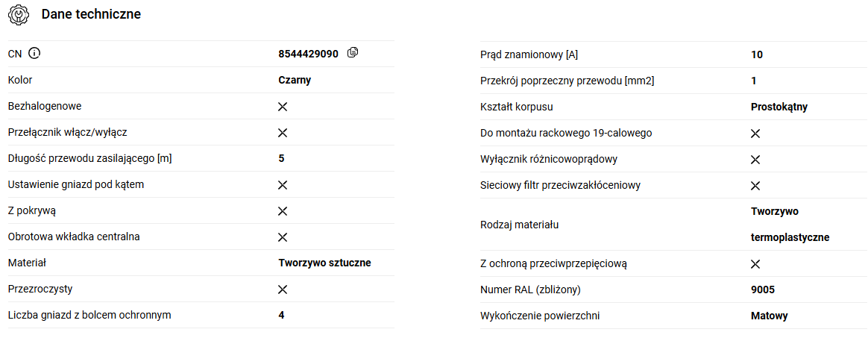The image size is (868, 338).
Task: Click the X icon for Przezroczysty
Action: 283,290
